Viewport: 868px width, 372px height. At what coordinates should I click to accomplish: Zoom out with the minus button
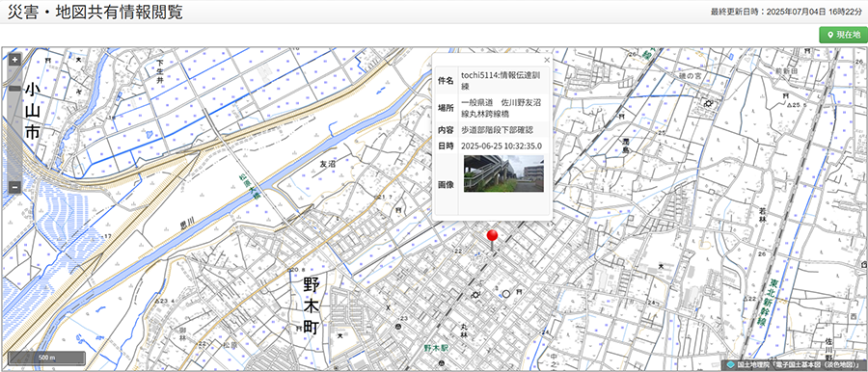pyautogui.click(x=14, y=187)
